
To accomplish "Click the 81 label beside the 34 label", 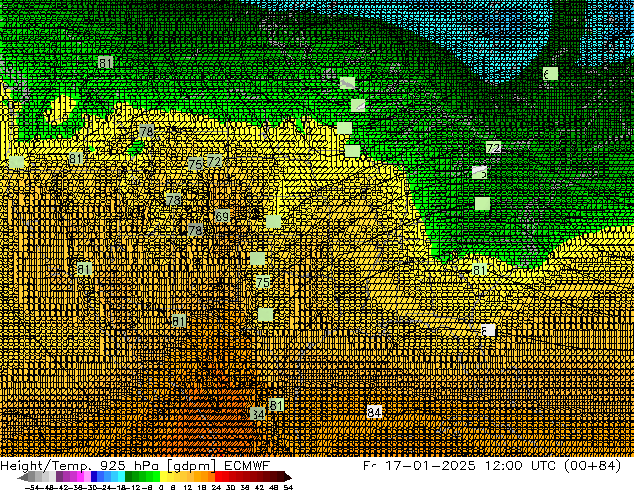I will click(x=276, y=405).
